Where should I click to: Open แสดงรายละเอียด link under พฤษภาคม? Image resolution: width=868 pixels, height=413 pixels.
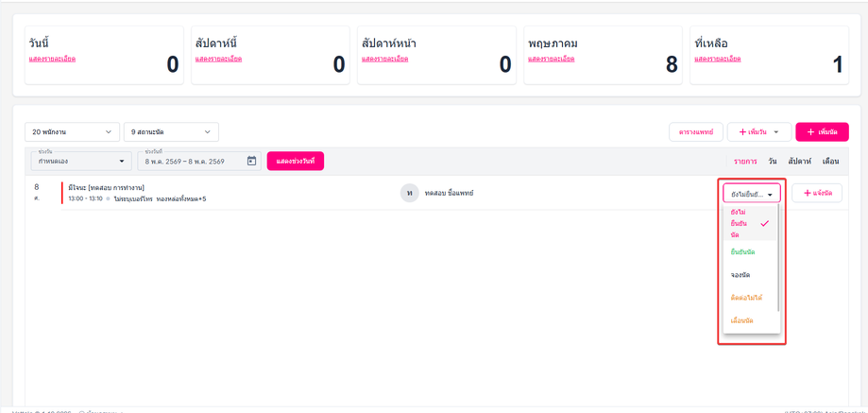(551, 59)
